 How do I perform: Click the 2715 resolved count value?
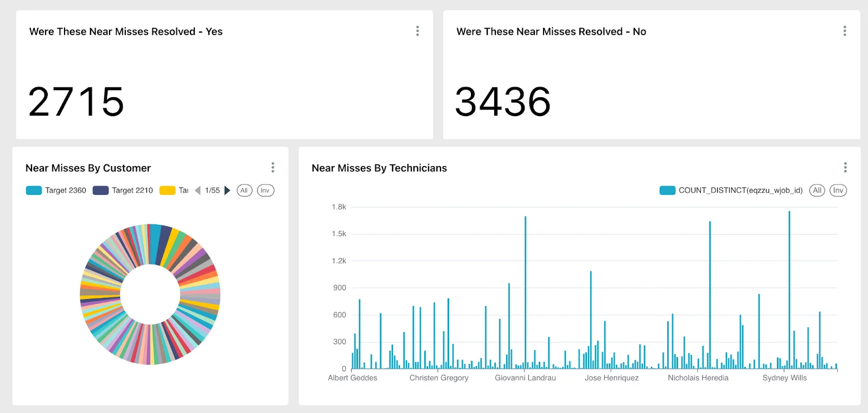click(76, 101)
